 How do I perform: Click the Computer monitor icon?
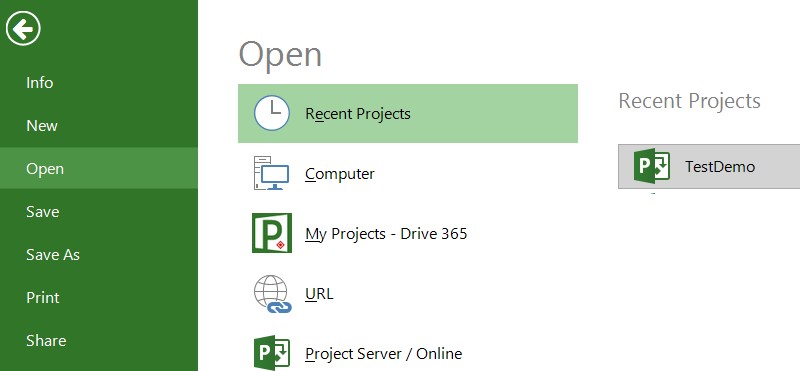[x=271, y=174]
